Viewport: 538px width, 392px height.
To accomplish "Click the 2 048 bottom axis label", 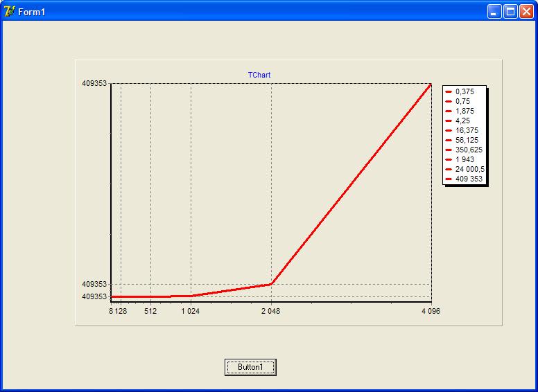I will tap(271, 312).
